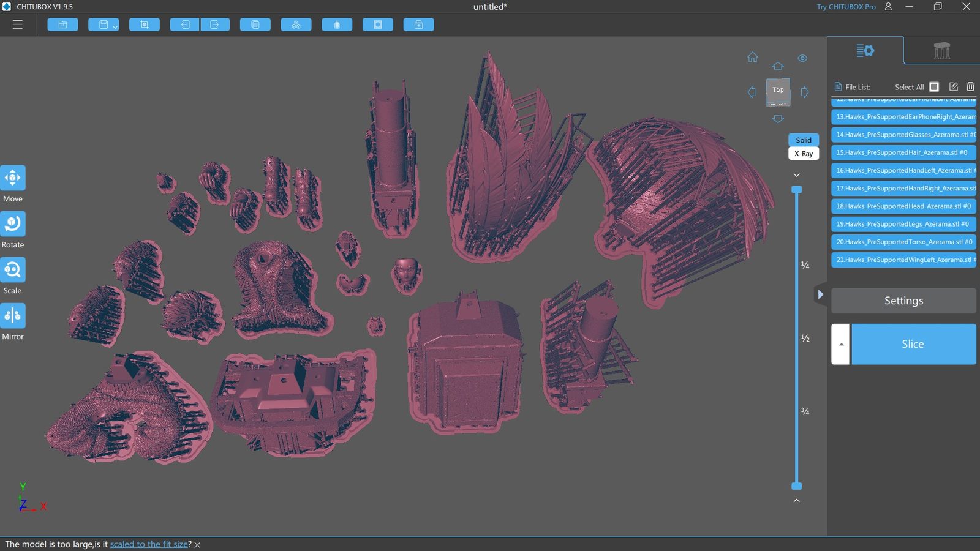
Task: Select file 19 Legs in file list
Action: pyautogui.click(x=903, y=224)
